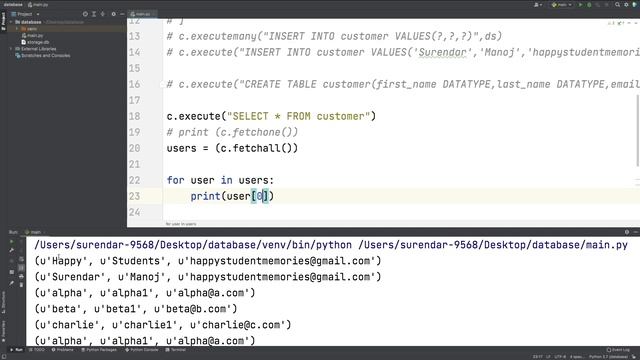Close the main.py editor tab
The width and height of the screenshot is (640, 360).
click(154, 14)
